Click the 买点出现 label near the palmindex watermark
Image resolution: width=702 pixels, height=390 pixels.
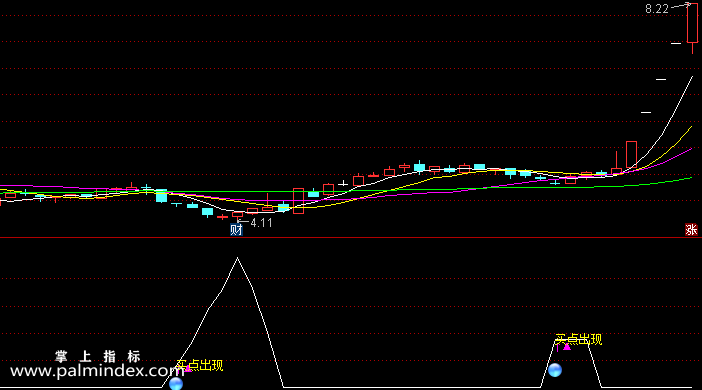(200, 365)
